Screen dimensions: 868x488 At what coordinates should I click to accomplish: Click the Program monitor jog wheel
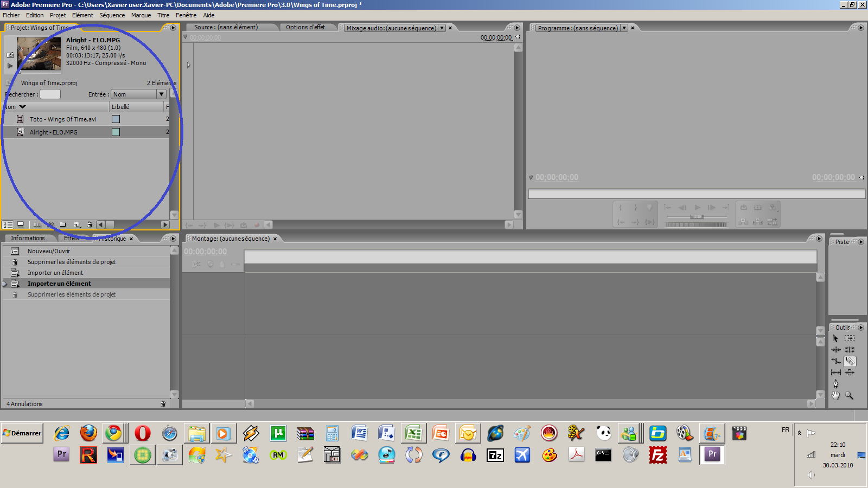pos(697,224)
